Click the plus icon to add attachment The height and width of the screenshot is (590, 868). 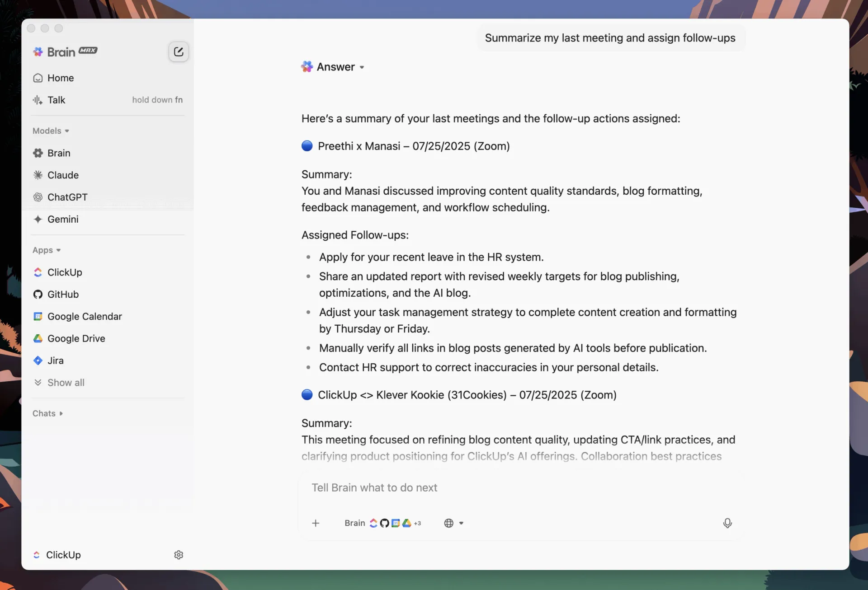click(316, 523)
